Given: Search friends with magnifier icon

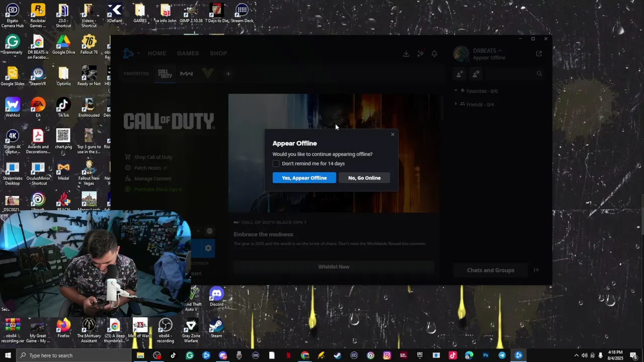Looking at the screenshot, I should 539,74.
